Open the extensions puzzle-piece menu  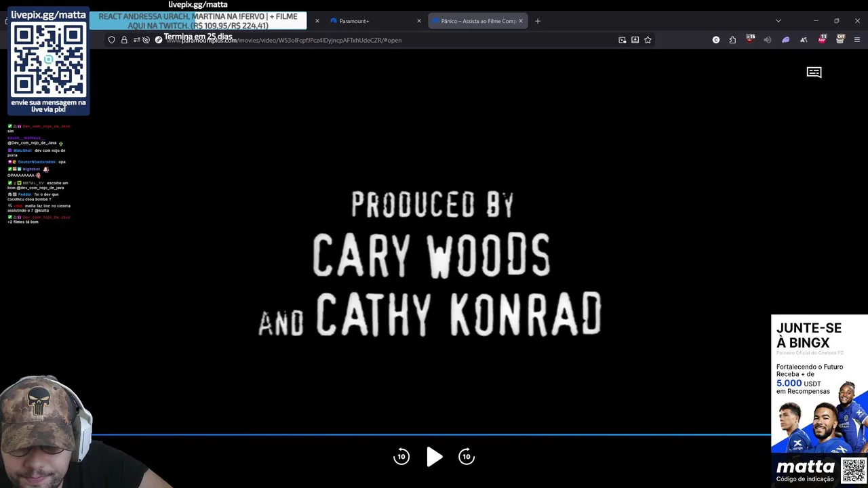pyautogui.click(x=732, y=40)
